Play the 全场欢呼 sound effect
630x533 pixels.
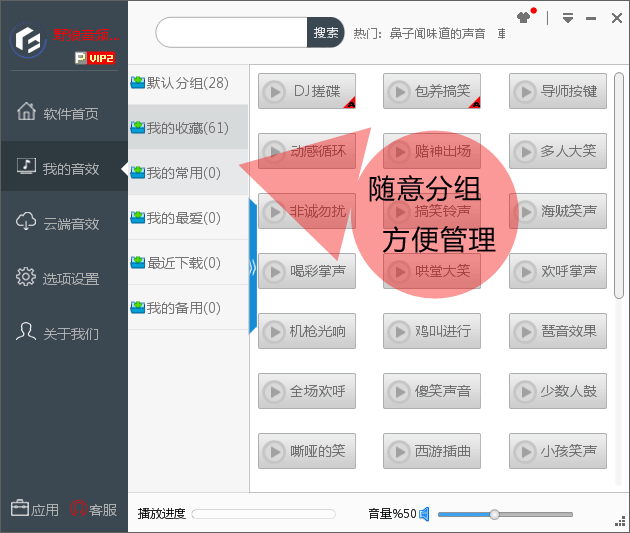pyautogui.click(x=307, y=391)
